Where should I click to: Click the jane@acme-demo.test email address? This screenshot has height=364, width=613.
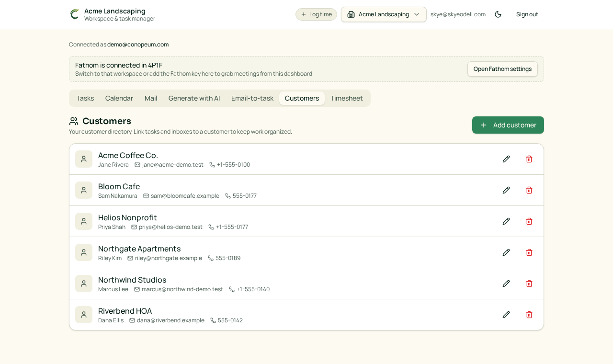(173, 165)
